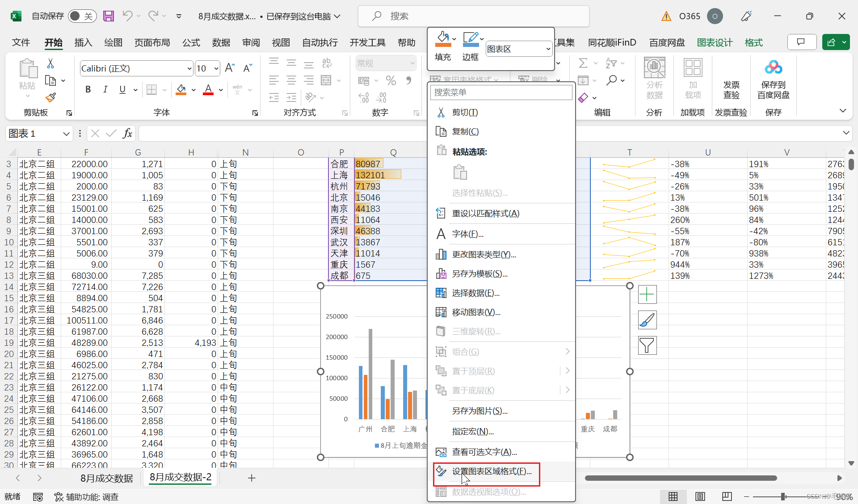Open the font size dropdown

[216, 68]
